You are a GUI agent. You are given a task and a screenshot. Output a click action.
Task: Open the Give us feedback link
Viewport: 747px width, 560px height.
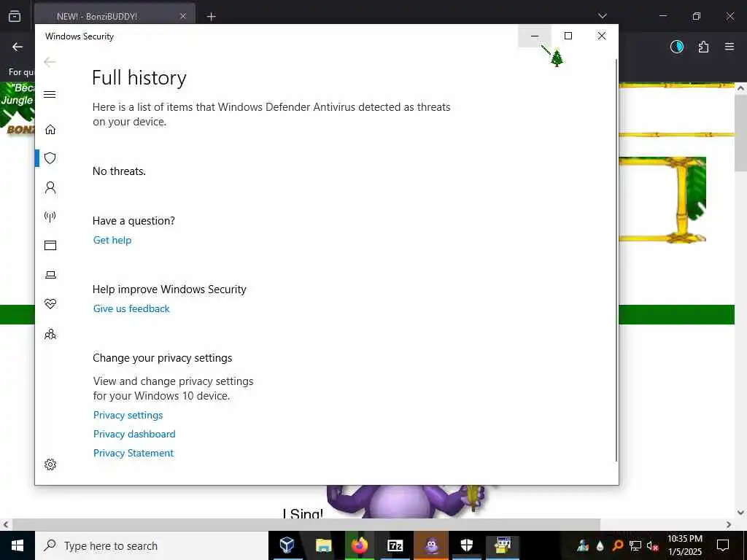(x=131, y=308)
